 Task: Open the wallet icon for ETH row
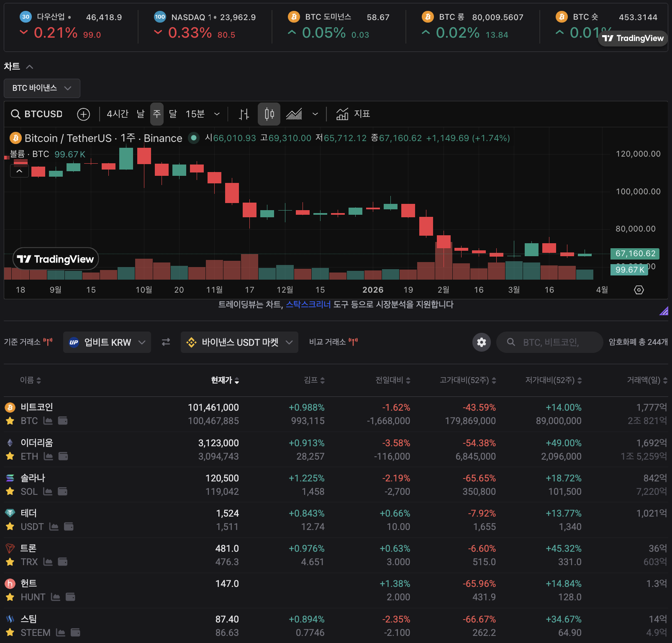[x=63, y=456]
